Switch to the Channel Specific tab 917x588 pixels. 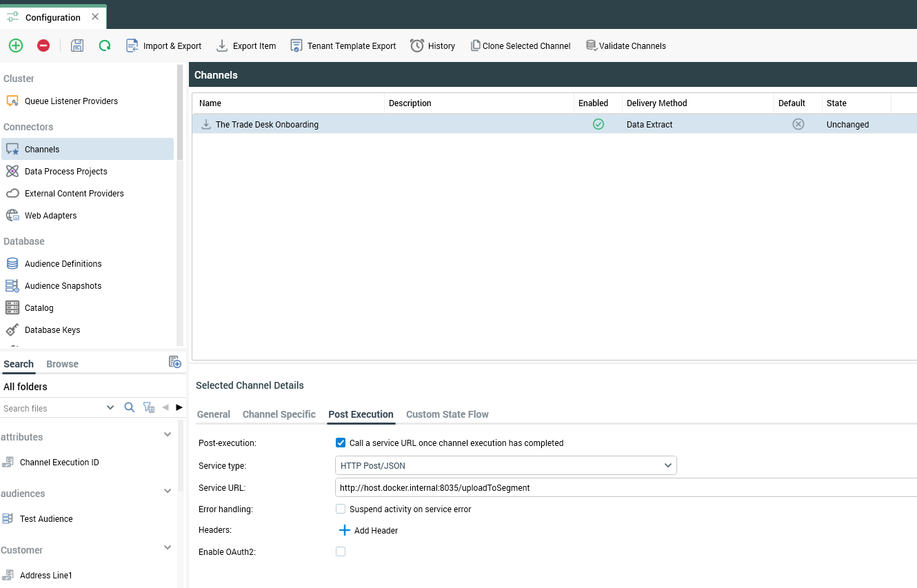point(279,414)
